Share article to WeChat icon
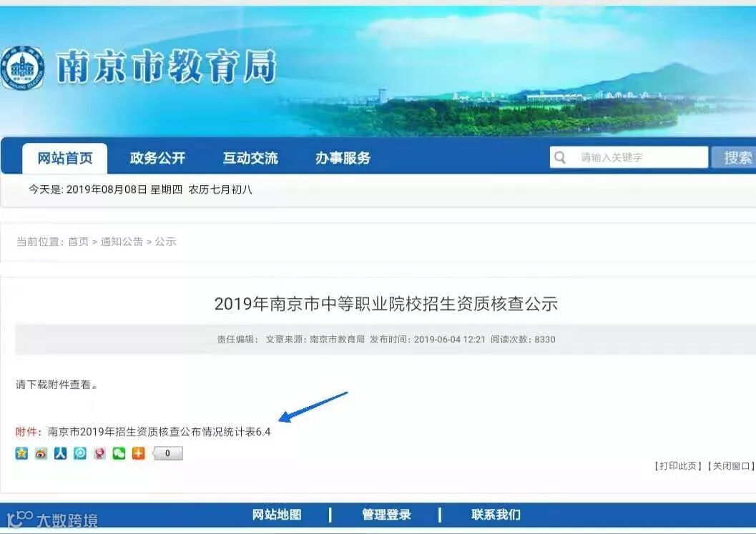Image resolution: width=756 pixels, height=534 pixels. [119, 453]
